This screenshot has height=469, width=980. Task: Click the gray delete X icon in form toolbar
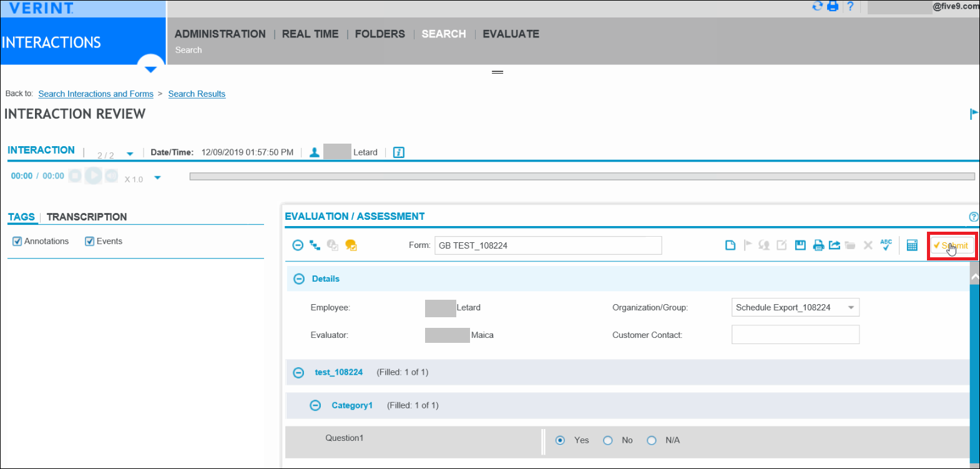[x=868, y=245]
